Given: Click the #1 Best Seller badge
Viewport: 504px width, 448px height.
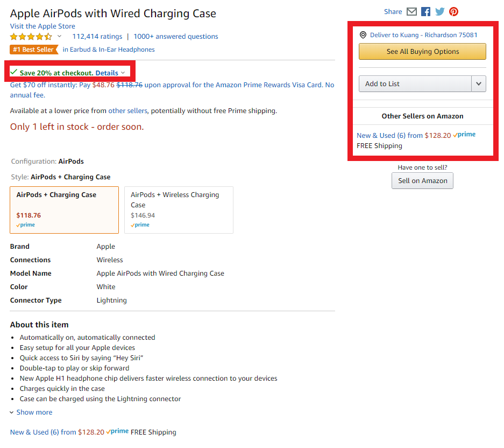Looking at the screenshot, I should pos(34,50).
